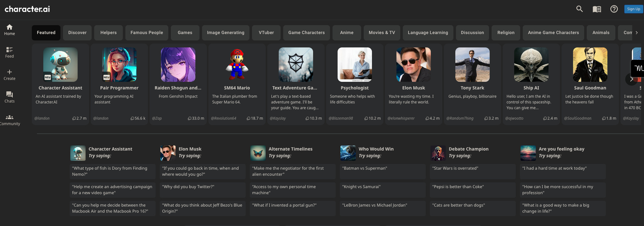Image resolution: width=644 pixels, height=226 pixels.
Task: Try the Dory from Finding Nemo prompt
Action: click(x=113, y=171)
